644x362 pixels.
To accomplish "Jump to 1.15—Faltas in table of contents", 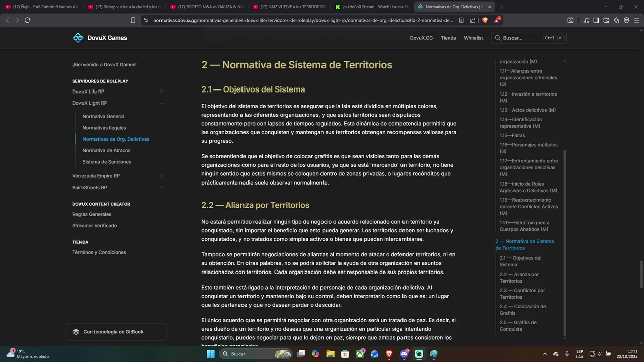I will (x=512, y=135).
